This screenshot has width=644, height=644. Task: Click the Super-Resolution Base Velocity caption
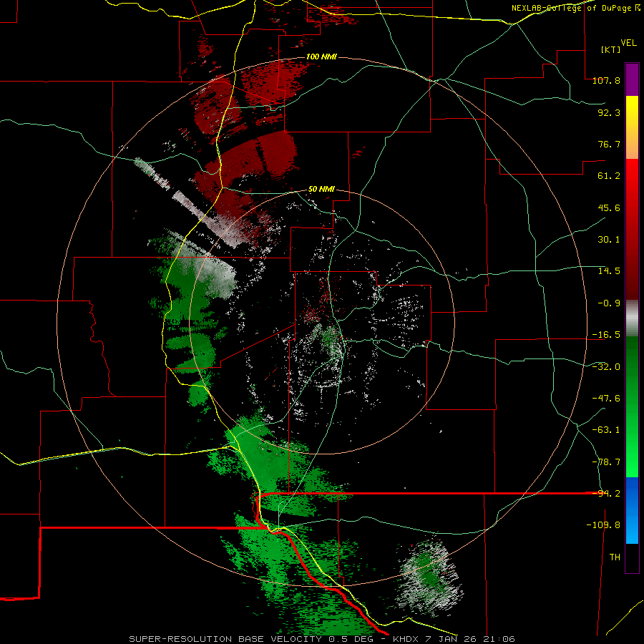(321, 639)
